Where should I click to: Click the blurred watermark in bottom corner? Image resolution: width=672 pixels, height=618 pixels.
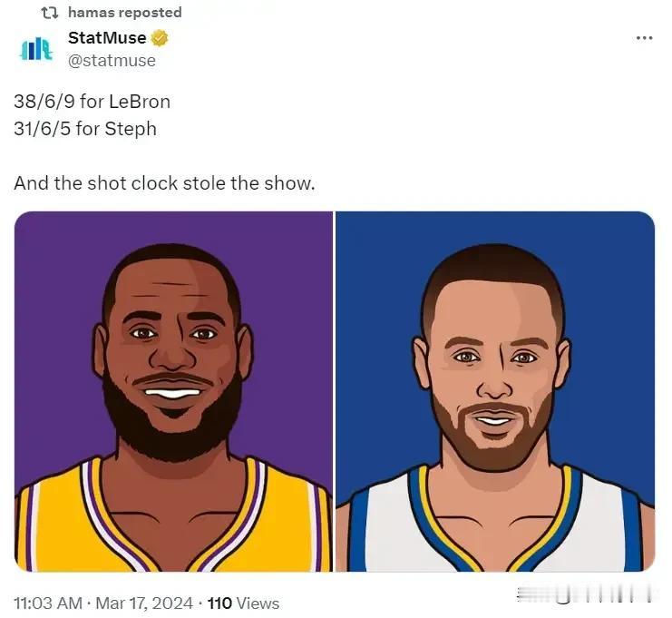point(586,594)
